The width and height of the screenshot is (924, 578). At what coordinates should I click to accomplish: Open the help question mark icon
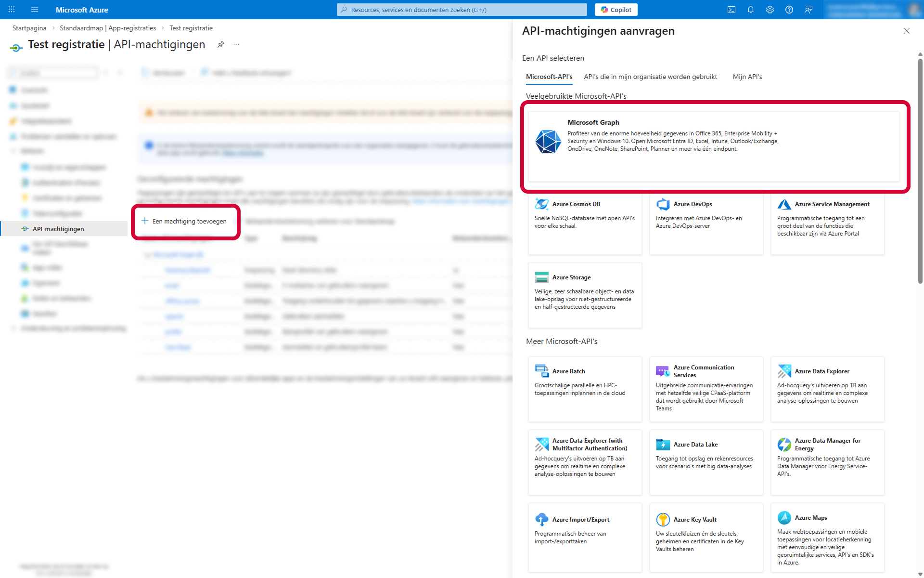tap(789, 10)
